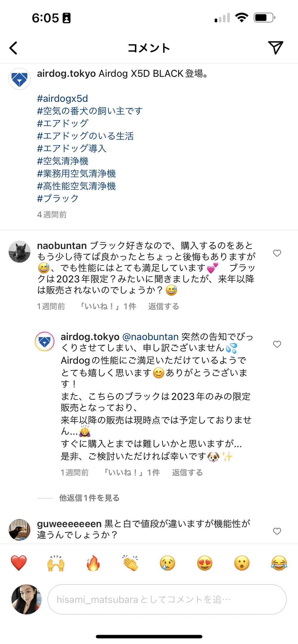The image size is (298, 644).
Task: Tap the clapping hands emoji reaction
Action: click(130, 563)
